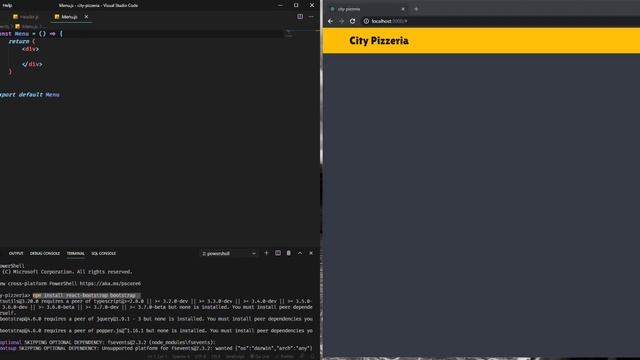The height and width of the screenshot is (360, 640).
Task: Maximize the VS Code window
Action: tap(296, 5)
